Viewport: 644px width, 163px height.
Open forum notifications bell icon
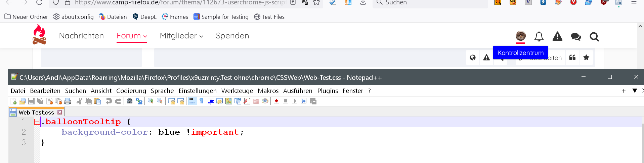coord(539,36)
